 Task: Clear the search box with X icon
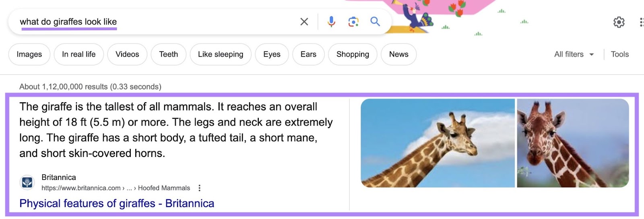point(304,22)
